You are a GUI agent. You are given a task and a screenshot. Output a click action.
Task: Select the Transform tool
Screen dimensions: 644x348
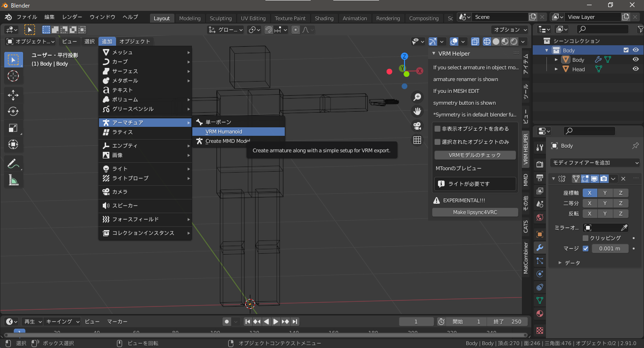(13, 144)
